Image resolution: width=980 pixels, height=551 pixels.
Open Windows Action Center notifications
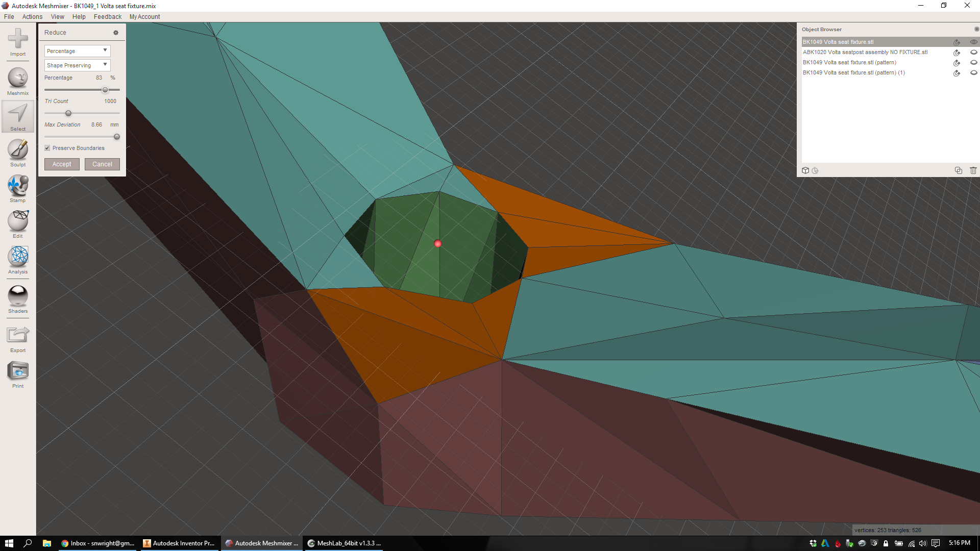[x=936, y=543]
